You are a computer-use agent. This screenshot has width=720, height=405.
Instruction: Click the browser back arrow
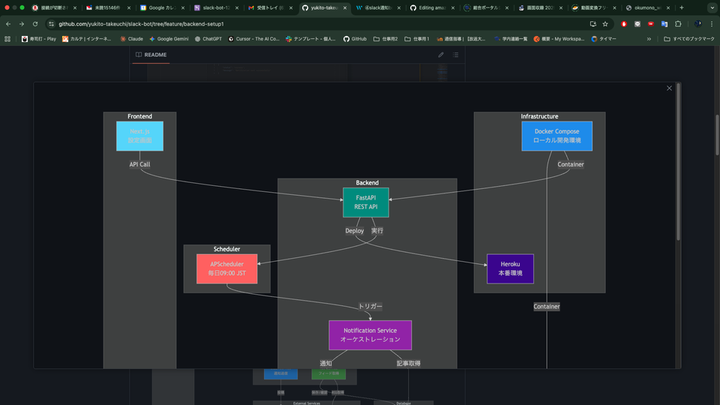(x=8, y=22)
